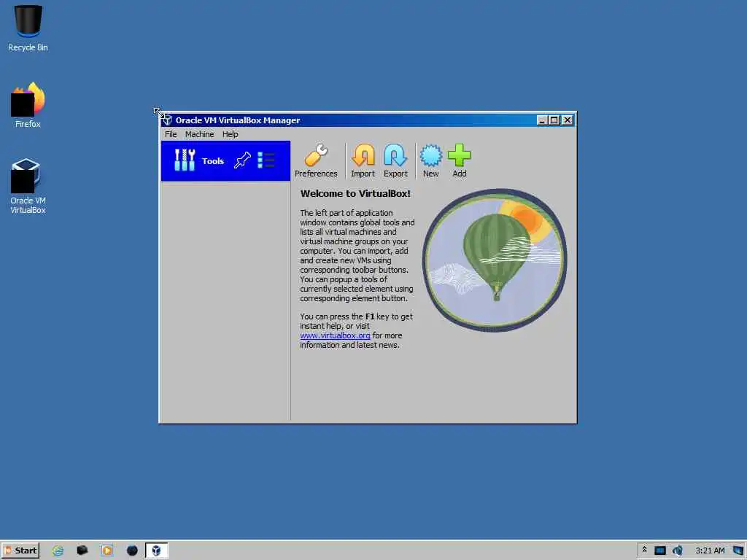The height and width of the screenshot is (560, 747).
Task: Click the monitor tray icon
Action: click(x=659, y=551)
